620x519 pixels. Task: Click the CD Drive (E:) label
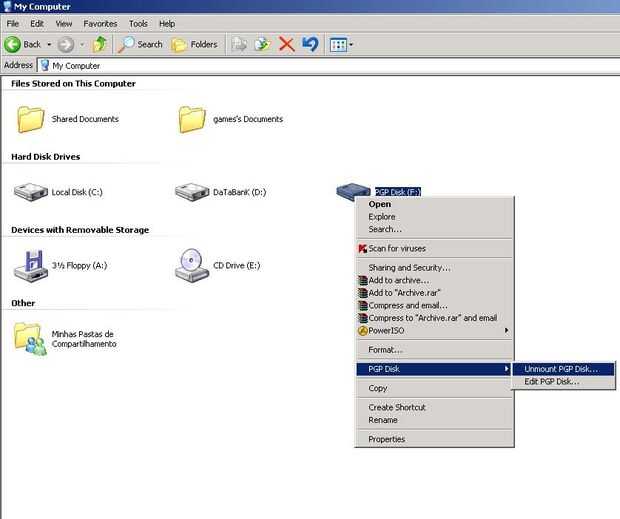click(237, 266)
